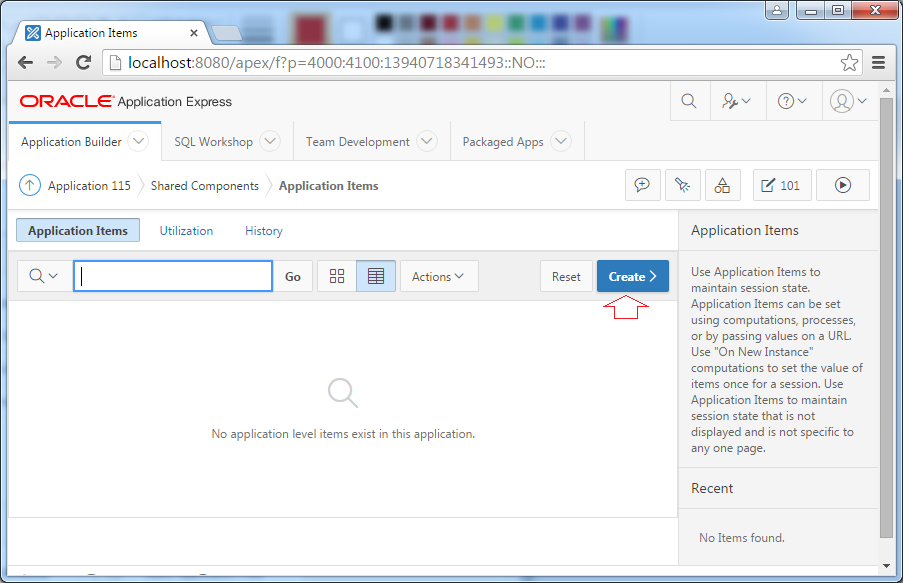The height and width of the screenshot is (583, 903).
Task: Click the Oracle Application Express logo
Action: pyautogui.click(x=126, y=101)
